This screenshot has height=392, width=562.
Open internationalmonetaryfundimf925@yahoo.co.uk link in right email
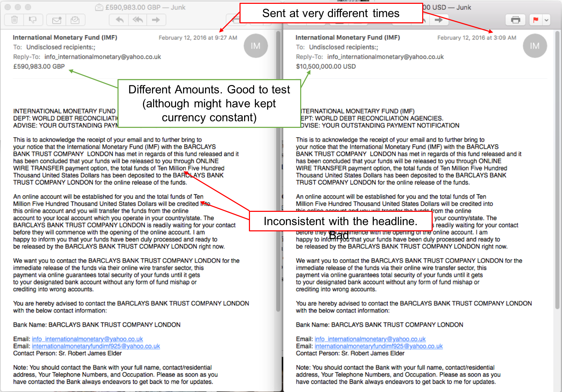[x=379, y=346]
